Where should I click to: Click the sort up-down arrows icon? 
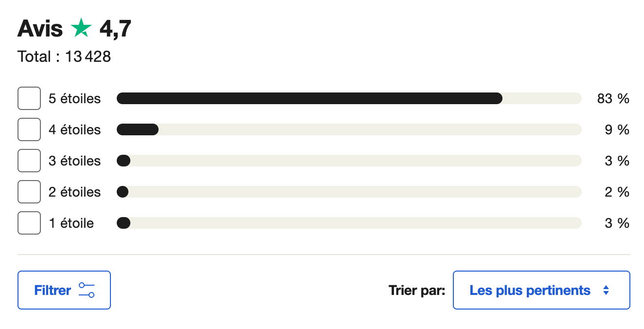pos(606,291)
